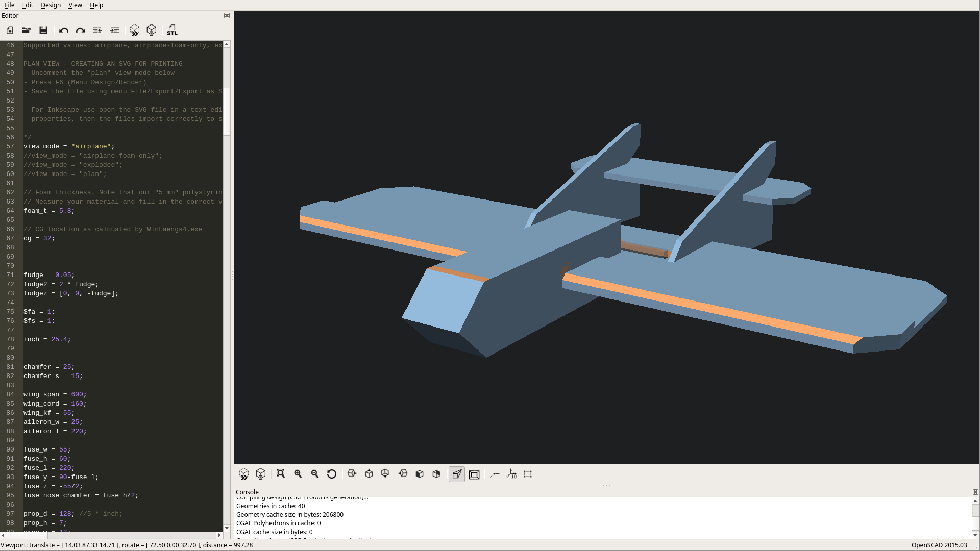Redo the last undone edit
980x551 pixels.
81,31
